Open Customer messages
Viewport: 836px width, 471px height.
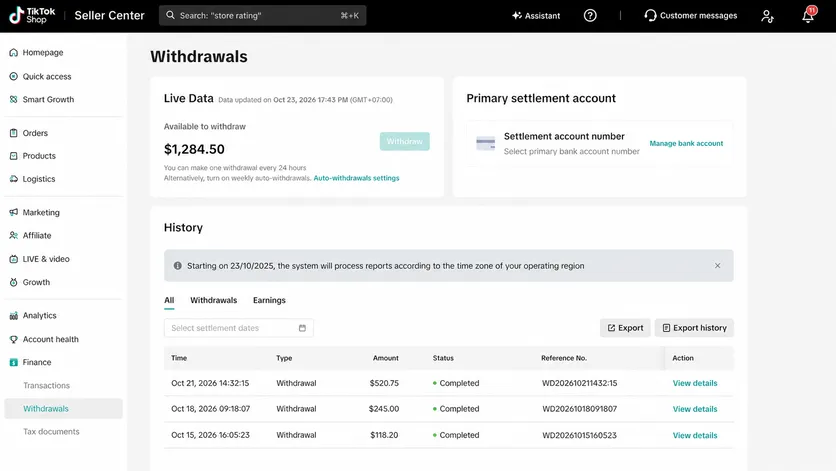click(x=690, y=15)
